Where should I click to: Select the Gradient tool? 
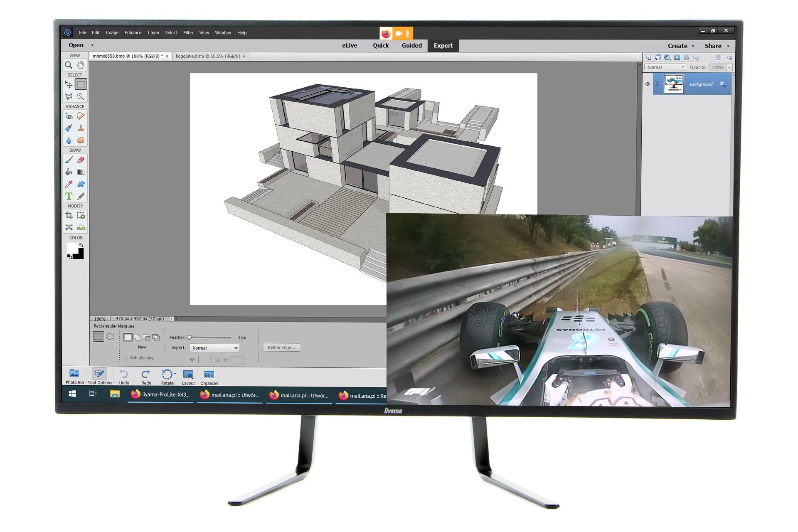point(81,172)
